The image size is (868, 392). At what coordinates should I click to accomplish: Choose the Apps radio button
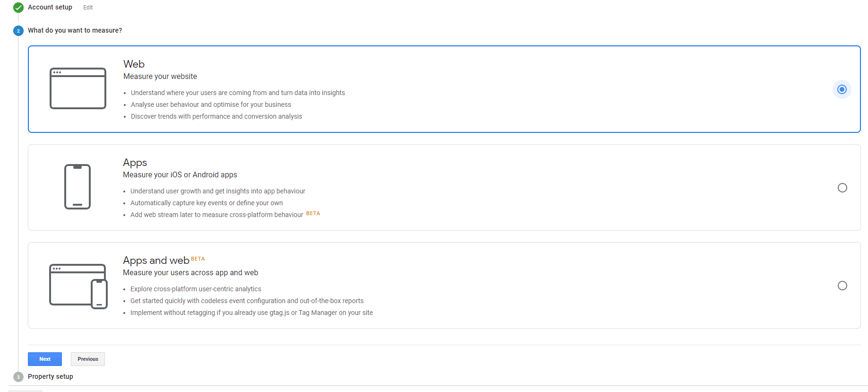pos(842,188)
